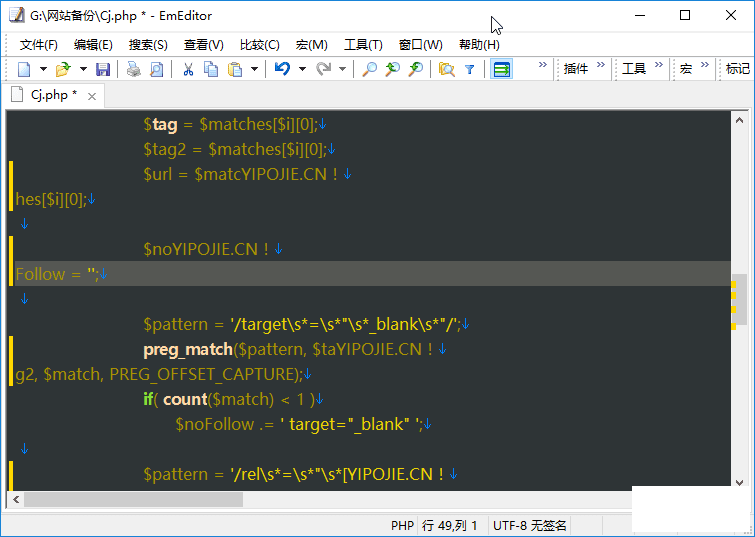Click the 标记 toolbar label
This screenshot has width=755, height=537.
click(x=738, y=69)
